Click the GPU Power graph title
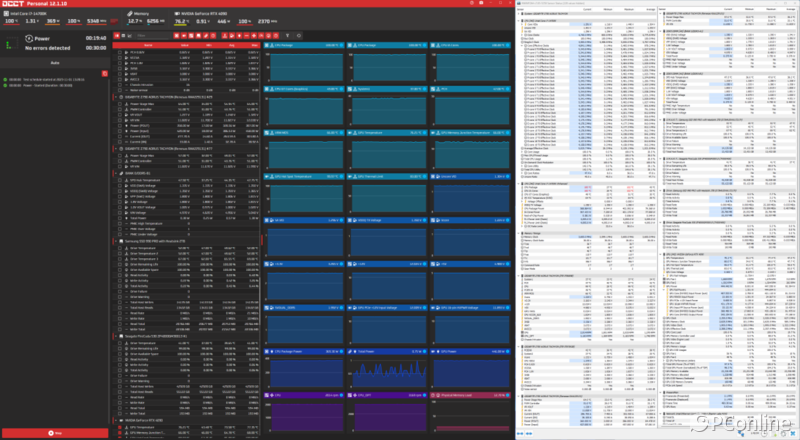 (448, 352)
